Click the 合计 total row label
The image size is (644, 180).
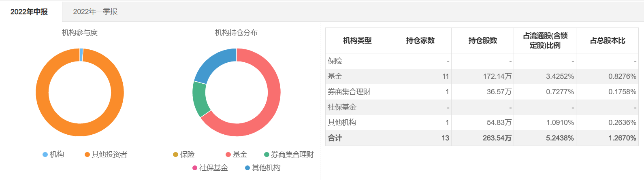335,138
